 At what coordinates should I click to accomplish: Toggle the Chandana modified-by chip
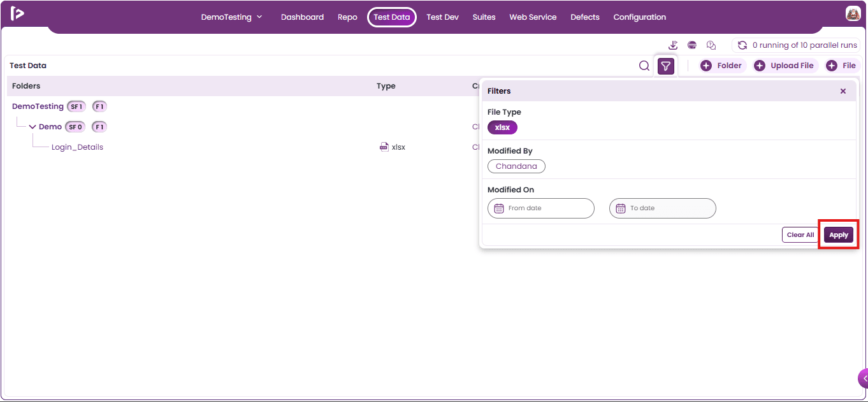click(x=516, y=166)
